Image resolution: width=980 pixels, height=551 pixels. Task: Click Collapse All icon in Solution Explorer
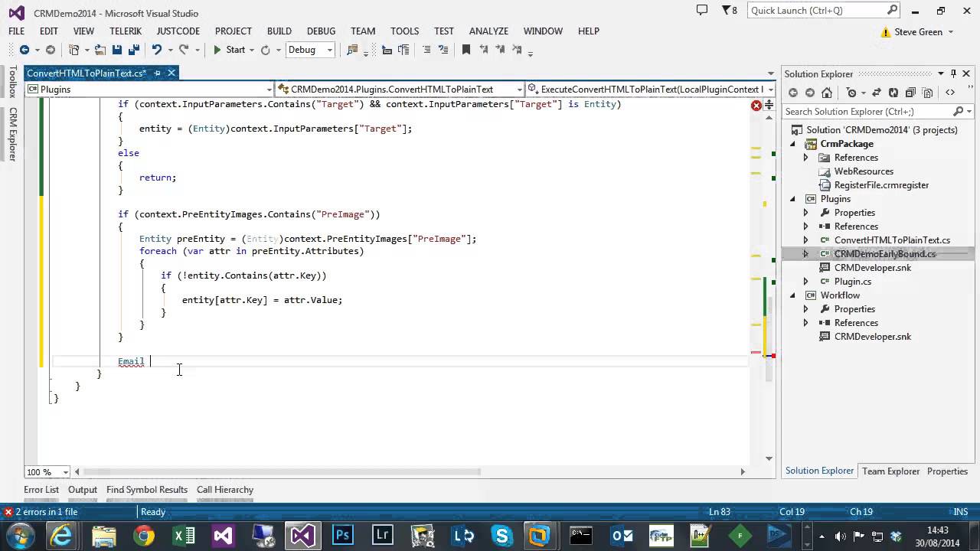coord(910,93)
